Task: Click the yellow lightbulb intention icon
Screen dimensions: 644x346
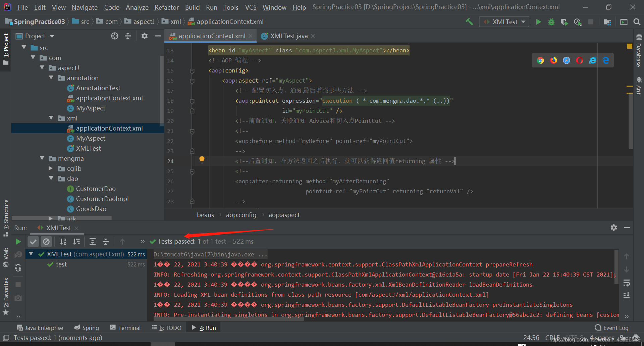Action: click(202, 160)
